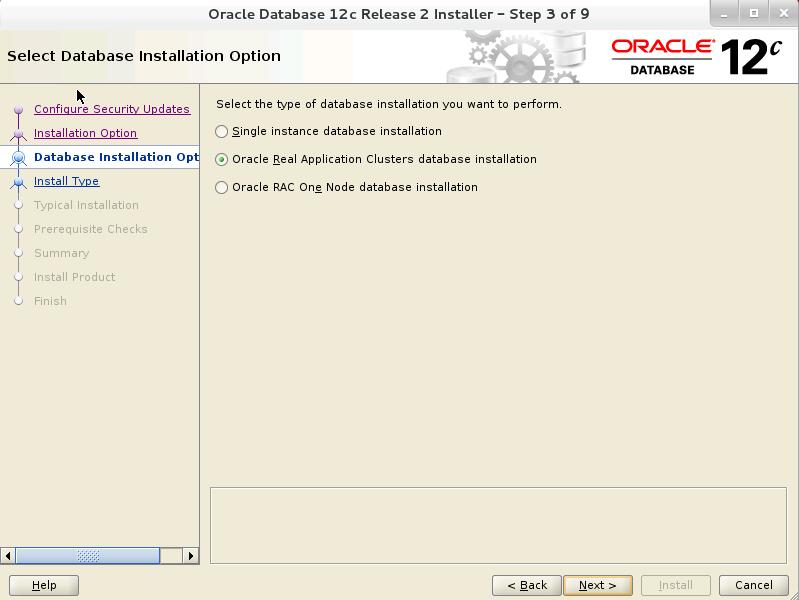799x600 pixels.
Task: Click the Installation Option step marker
Action: [x=18, y=134]
